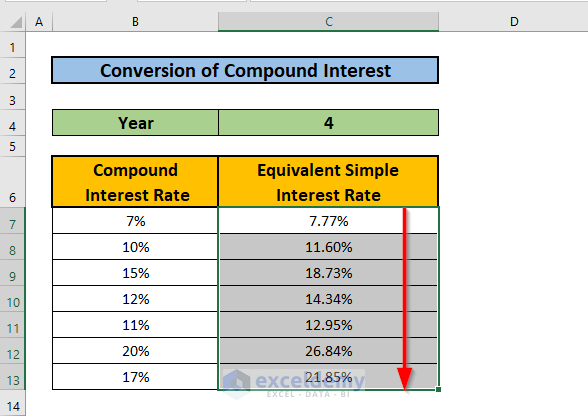
Task: Select cell containing 7%
Action: click(x=135, y=221)
